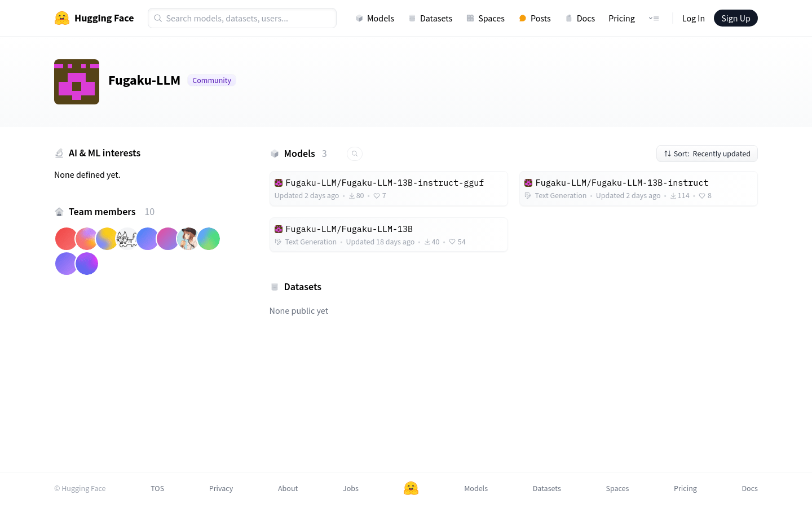Image resolution: width=812 pixels, height=508 pixels.
Task: Open Pricing in top navigation
Action: 621,19
